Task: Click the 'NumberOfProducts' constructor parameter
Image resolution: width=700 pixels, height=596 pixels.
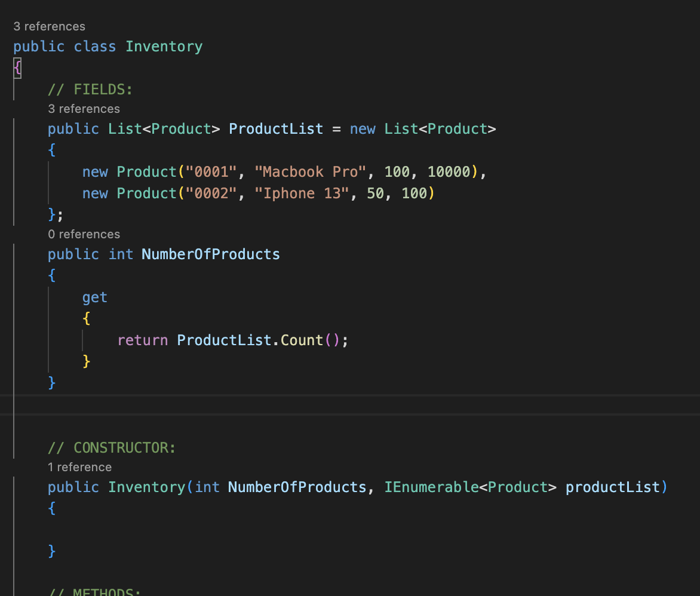Action: coord(297,487)
